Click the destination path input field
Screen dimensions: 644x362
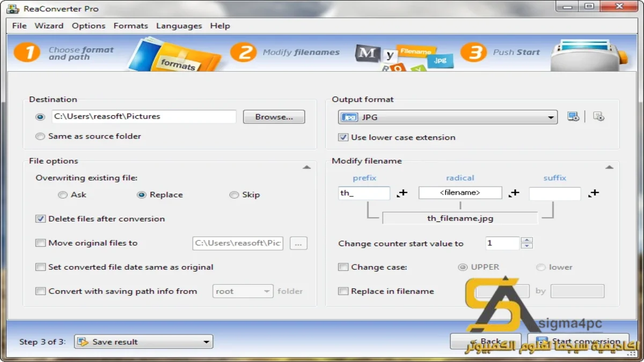[x=144, y=116]
